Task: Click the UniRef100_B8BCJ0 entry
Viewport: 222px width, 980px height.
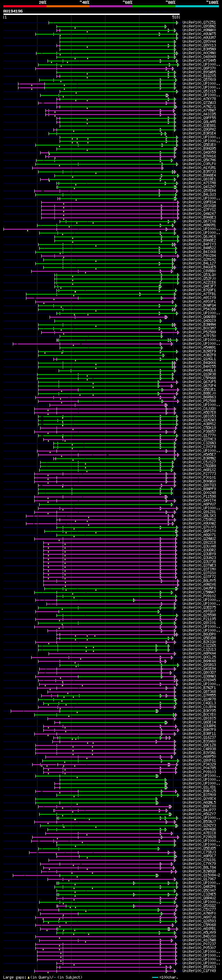Action: click(199, 394)
